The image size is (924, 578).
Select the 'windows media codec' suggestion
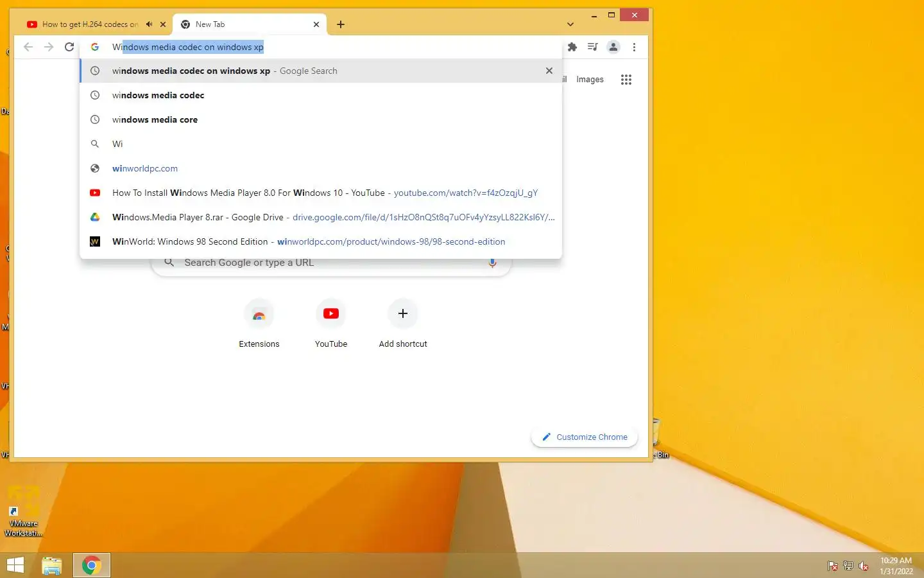[x=321, y=95]
